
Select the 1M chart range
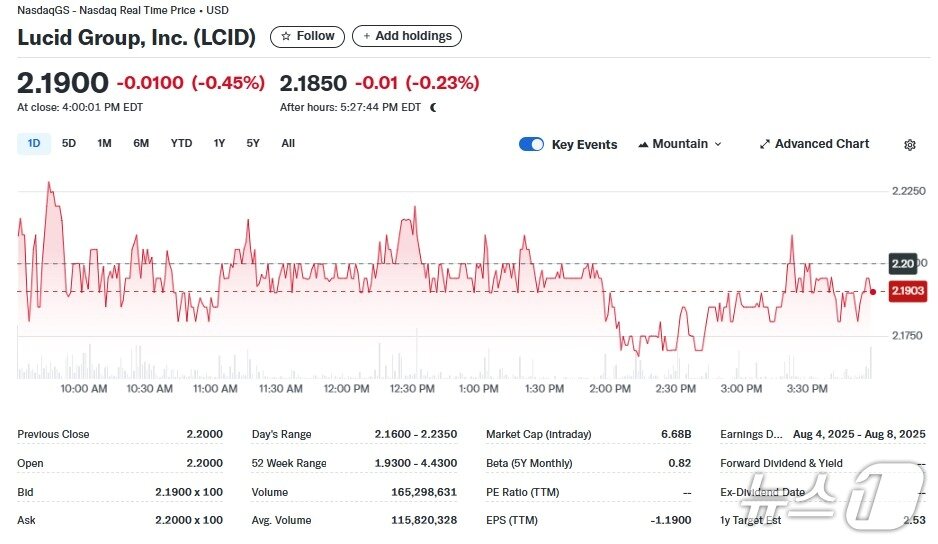104,143
